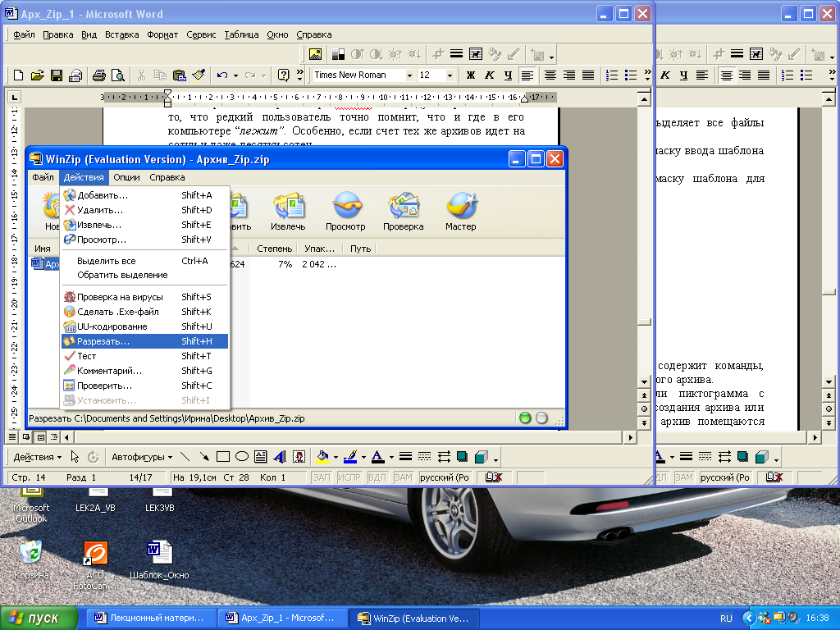
Task: Click RU language indicator in system tray
Action: click(726, 619)
